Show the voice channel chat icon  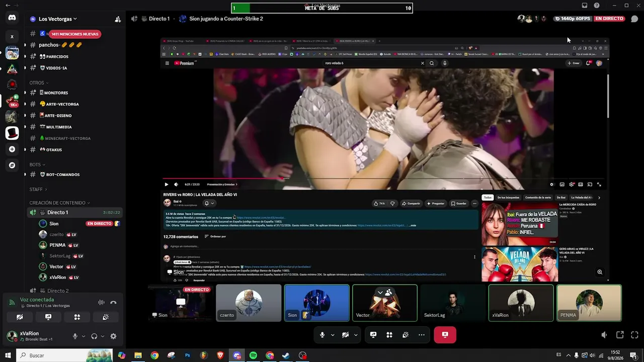click(634, 19)
